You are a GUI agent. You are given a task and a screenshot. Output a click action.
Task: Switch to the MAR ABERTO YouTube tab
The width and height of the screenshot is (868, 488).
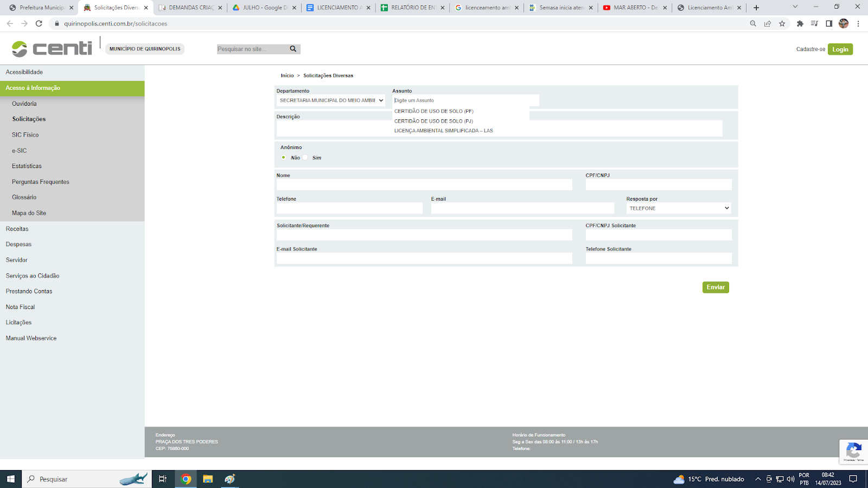[635, 8]
